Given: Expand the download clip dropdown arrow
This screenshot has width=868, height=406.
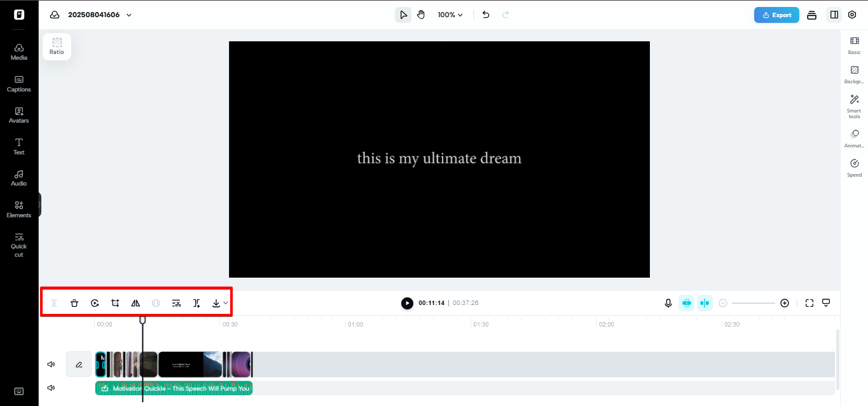Looking at the screenshot, I should 225,303.
